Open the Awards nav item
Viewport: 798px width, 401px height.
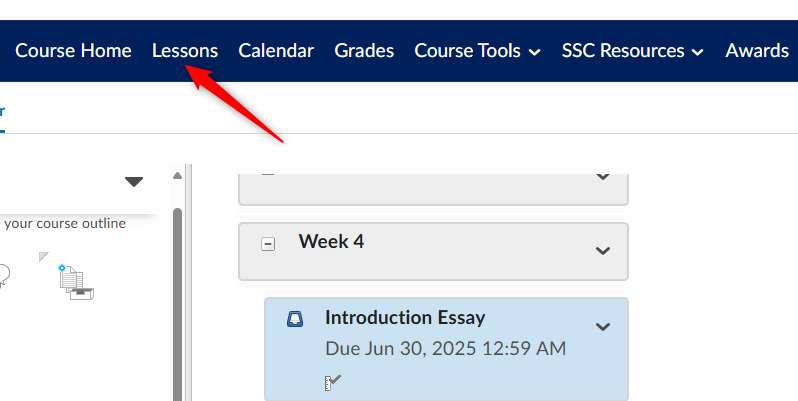pyautogui.click(x=757, y=51)
